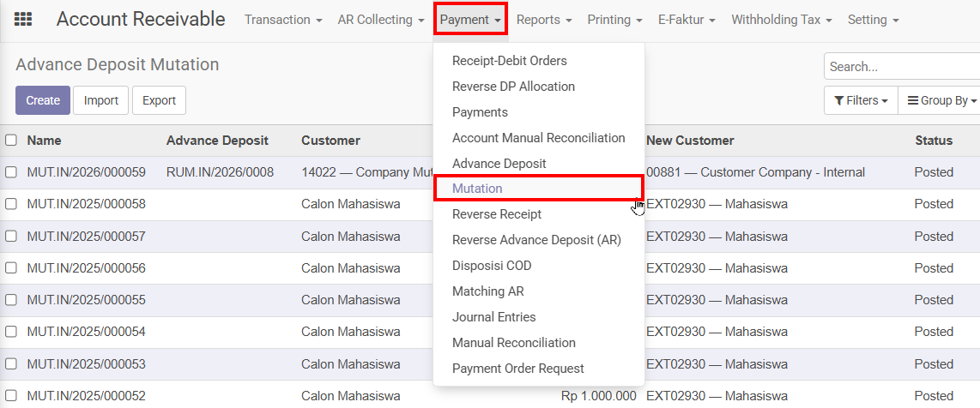Open the apps grid menu icon

(x=23, y=20)
